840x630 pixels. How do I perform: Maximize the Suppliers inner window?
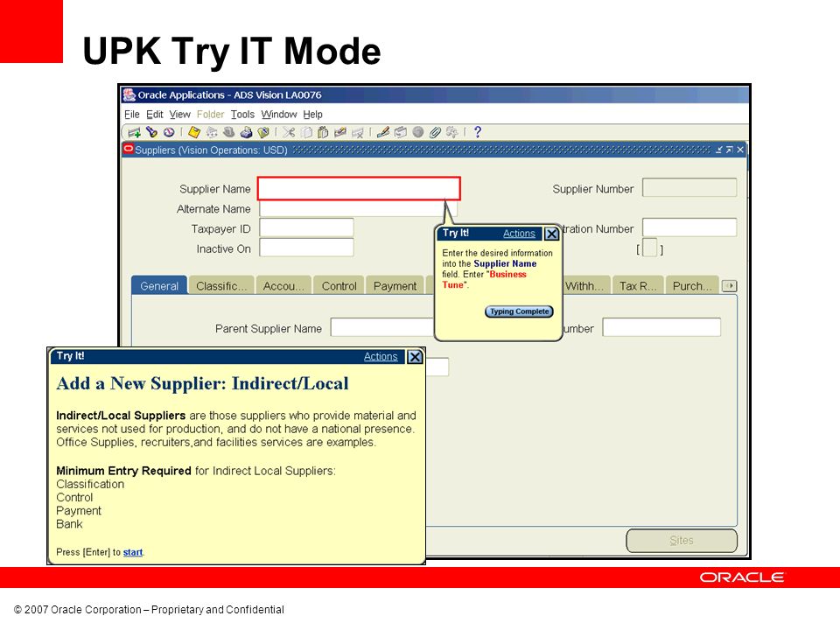tap(729, 150)
